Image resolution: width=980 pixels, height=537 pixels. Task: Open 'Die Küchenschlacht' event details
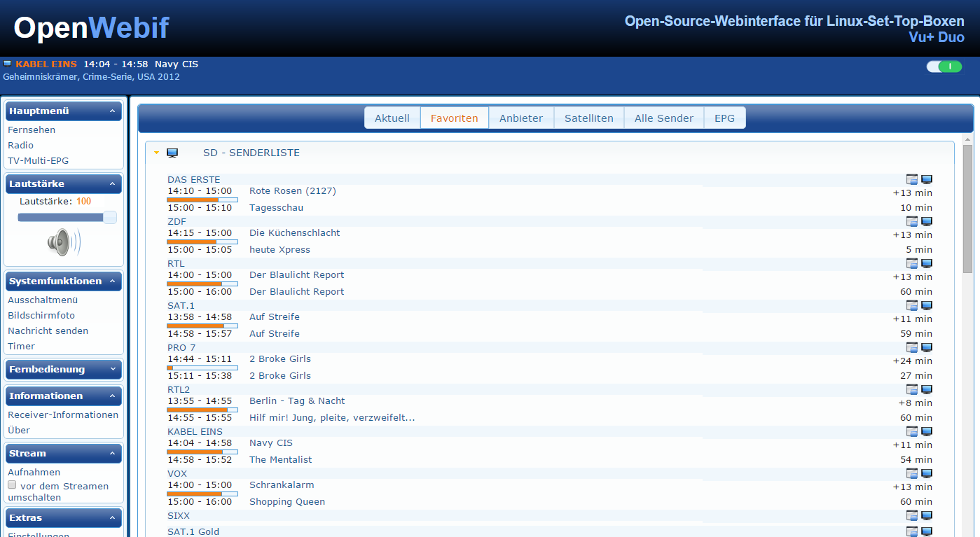tap(295, 232)
